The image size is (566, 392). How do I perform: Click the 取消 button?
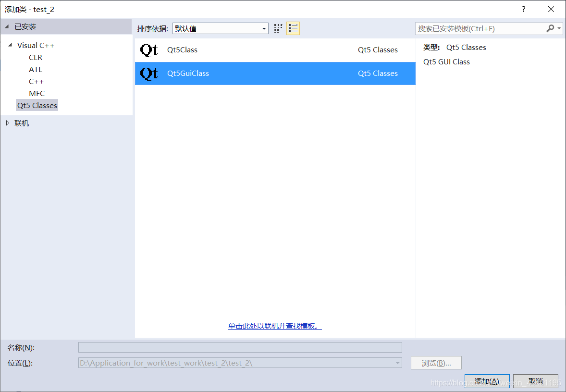pyautogui.click(x=536, y=381)
